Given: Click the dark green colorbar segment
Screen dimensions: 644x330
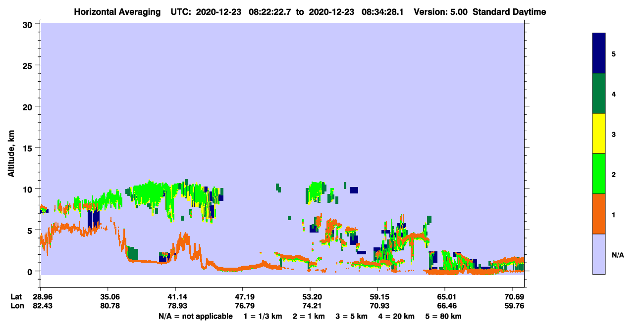Looking at the screenshot, I should (599, 94).
